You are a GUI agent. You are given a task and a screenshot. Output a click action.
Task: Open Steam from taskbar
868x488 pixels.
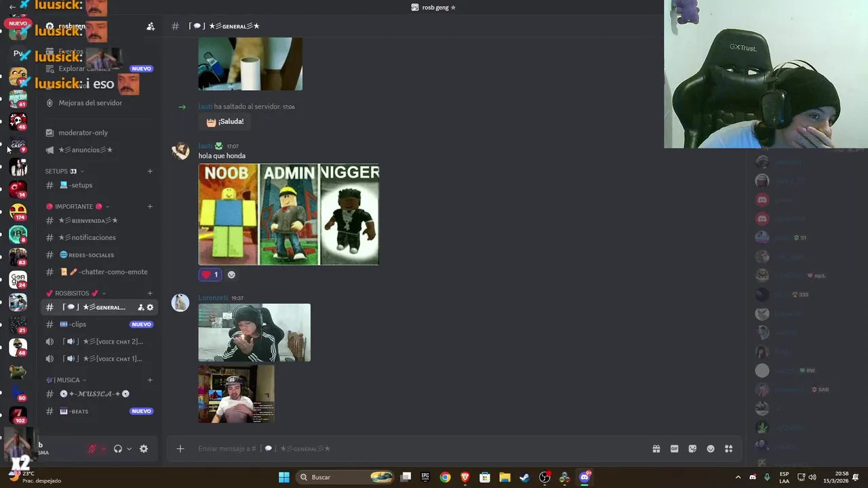pos(525,477)
